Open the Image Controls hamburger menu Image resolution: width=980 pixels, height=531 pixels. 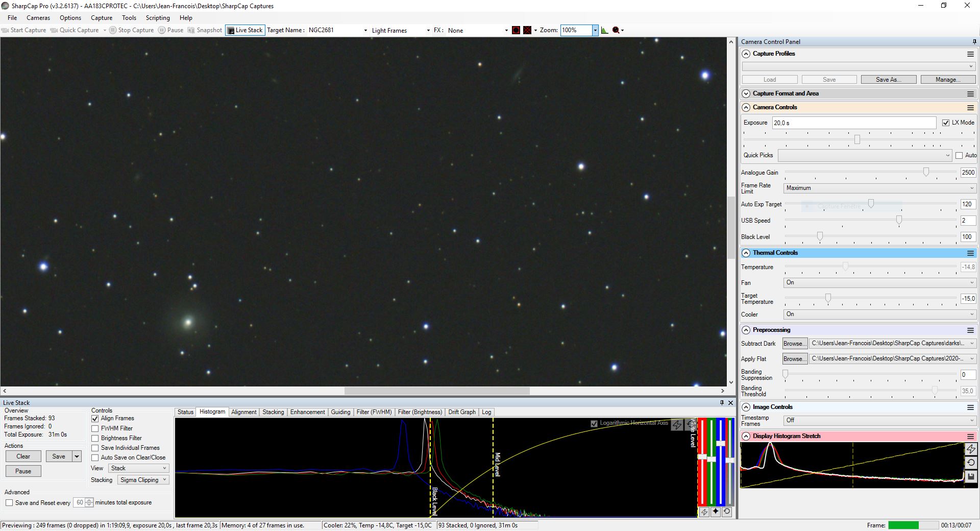click(970, 407)
